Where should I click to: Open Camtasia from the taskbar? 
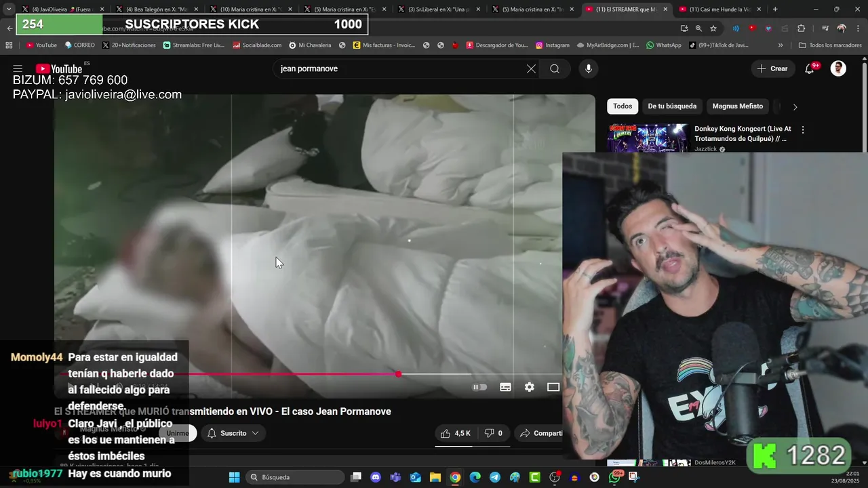coord(534,477)
